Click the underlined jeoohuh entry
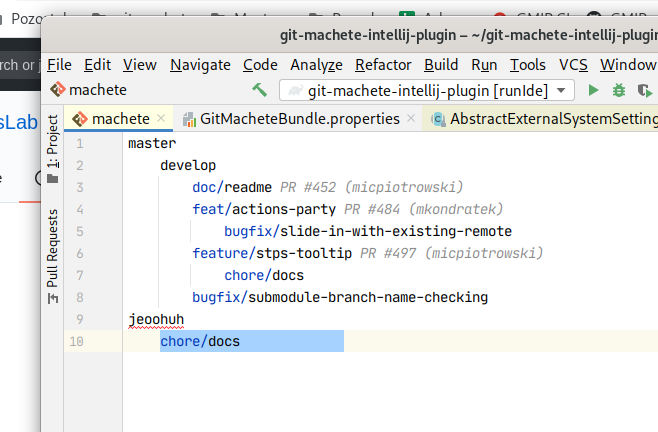Image resolution: width=658 pixels, height=432 pixels. click(156, 320)
